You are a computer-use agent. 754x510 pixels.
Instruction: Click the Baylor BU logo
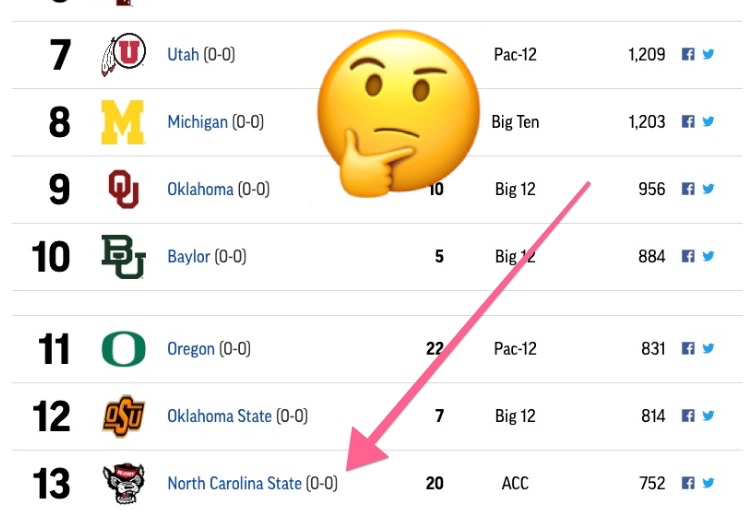tap(123, 257)
